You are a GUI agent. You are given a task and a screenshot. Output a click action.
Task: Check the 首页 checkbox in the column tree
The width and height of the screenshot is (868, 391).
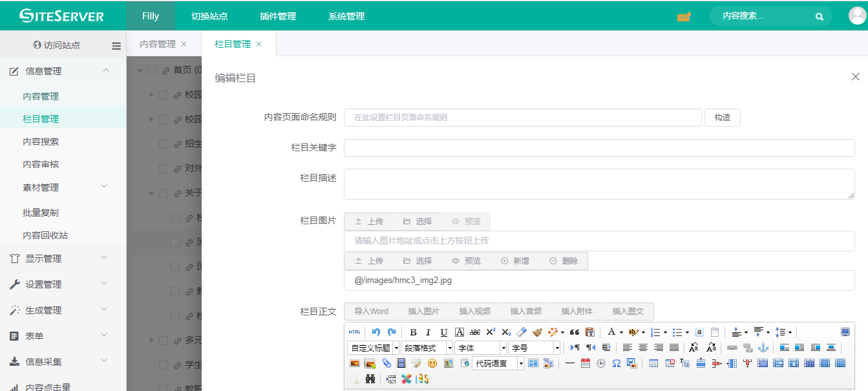pyautogui.click(x=152, y=70)
